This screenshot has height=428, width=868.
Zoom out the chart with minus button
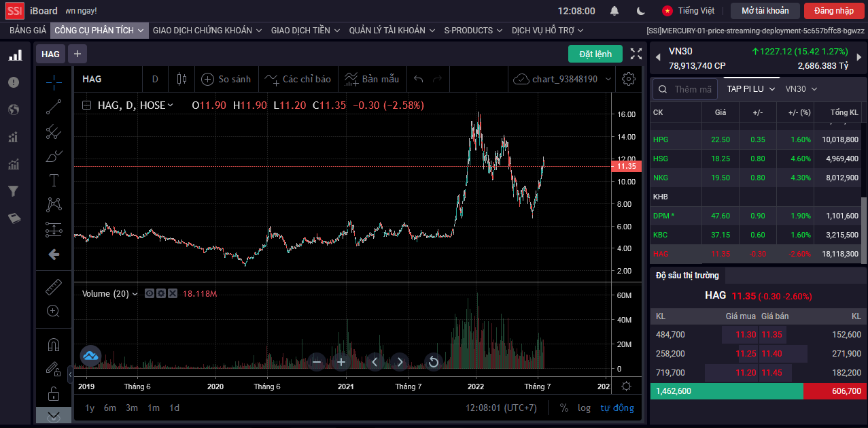(316, 362)
